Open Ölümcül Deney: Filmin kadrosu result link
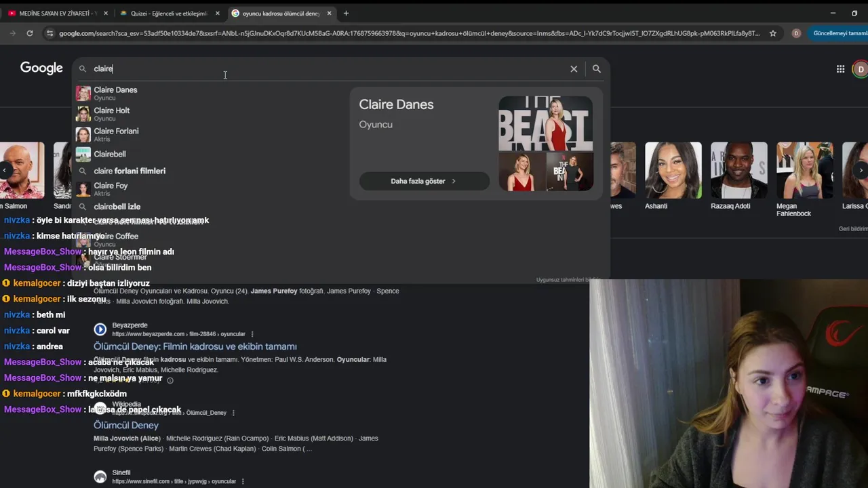 pyautogui.click(x=195, y=346)
